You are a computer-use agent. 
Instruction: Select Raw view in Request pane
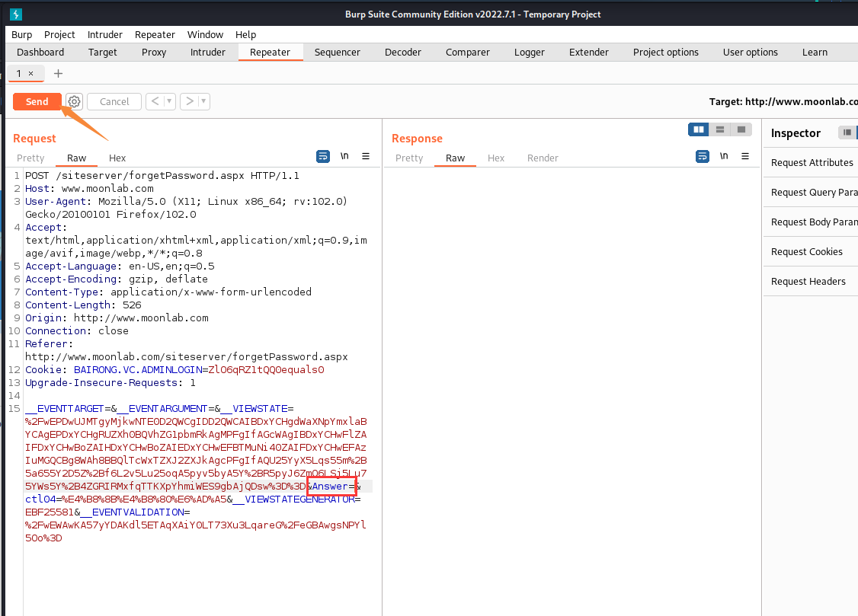coord(77,158)
